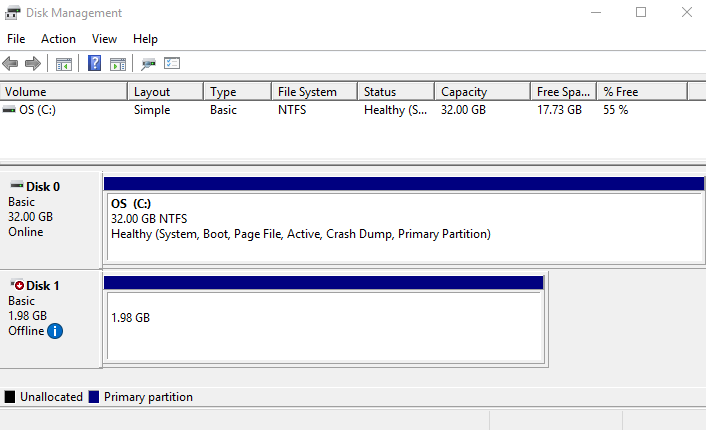Click the checklist Settings toolbar icon
The width and height of the screenshot is (706, 430).
click(x=172, y=64)
